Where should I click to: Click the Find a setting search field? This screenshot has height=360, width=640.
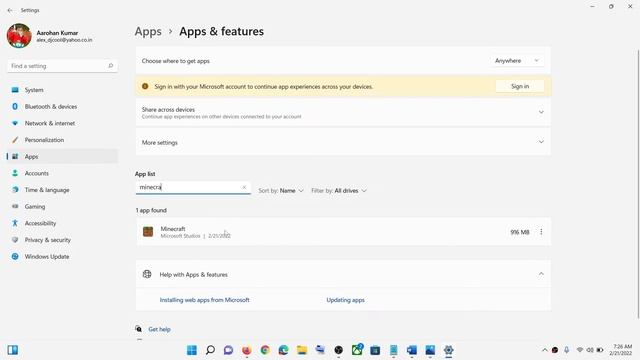62,66
